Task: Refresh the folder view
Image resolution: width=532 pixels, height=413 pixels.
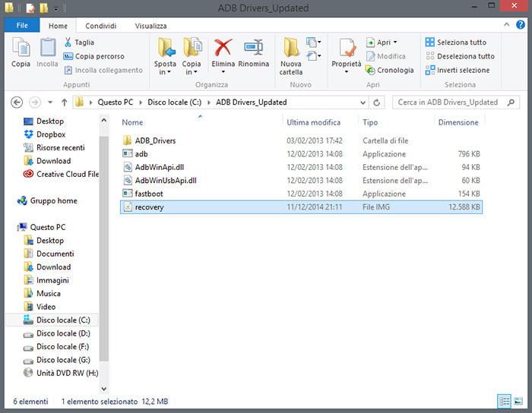Action: coord(377,102)
